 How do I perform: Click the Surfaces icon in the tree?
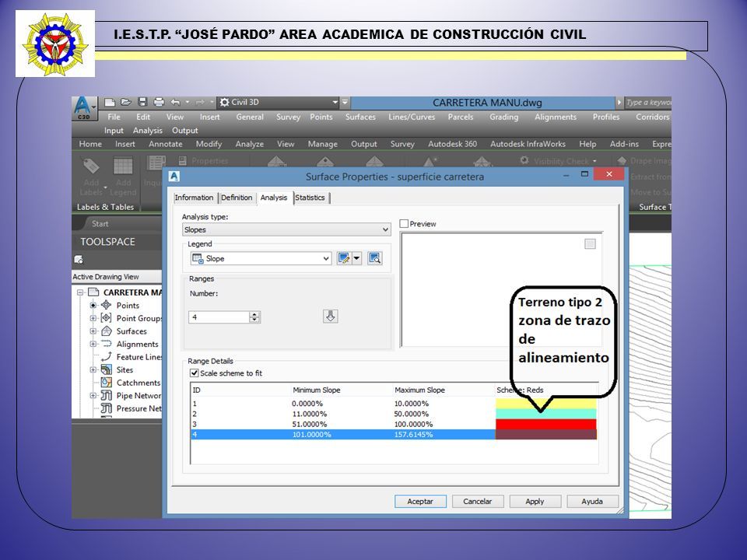107,331
